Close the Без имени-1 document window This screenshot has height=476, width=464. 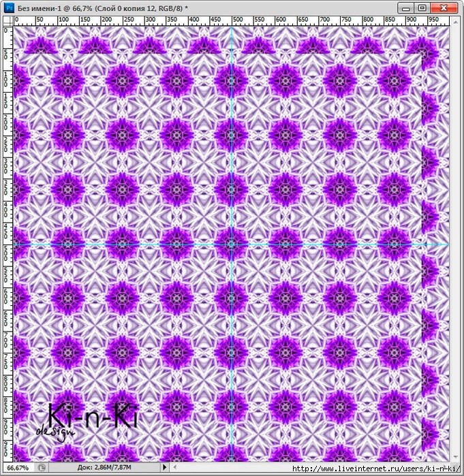pyautogui.click(x=444, y=7)
